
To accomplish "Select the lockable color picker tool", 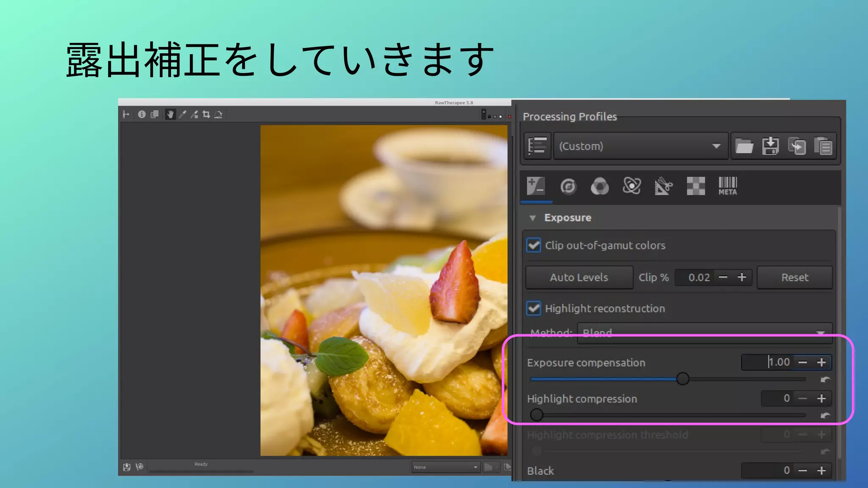I will (194, 114).
